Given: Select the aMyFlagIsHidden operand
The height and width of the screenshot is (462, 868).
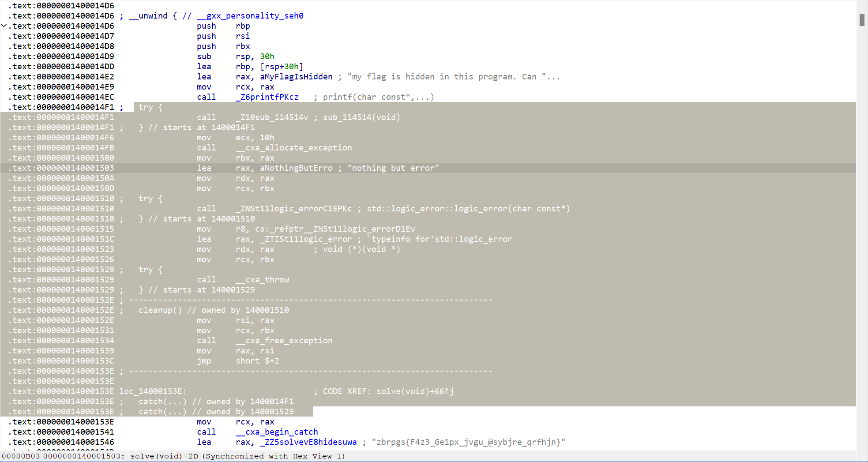Looking at the screenshot, I should [x=296, y=77].
